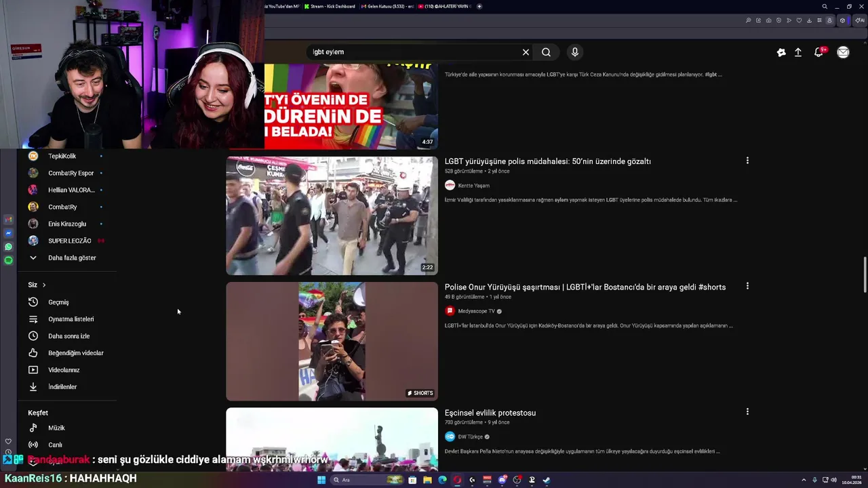This screenshot has height=488, width=868.
Task: Click the browser toolbar downloads icon
Action: 809,20
